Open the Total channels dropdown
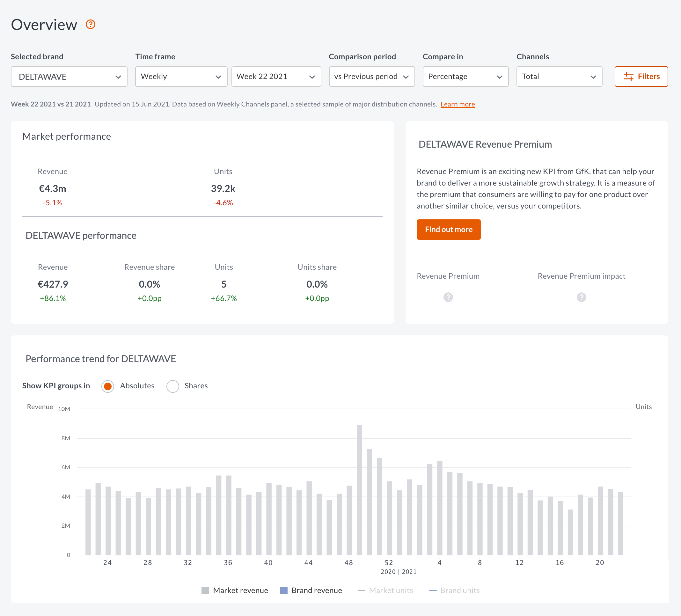 (x=559, y=77)
